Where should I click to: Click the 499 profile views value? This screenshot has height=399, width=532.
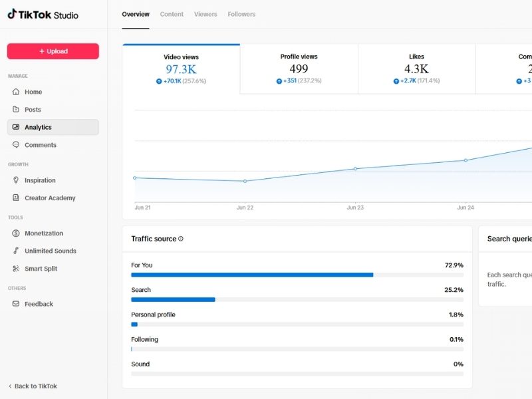299,69
